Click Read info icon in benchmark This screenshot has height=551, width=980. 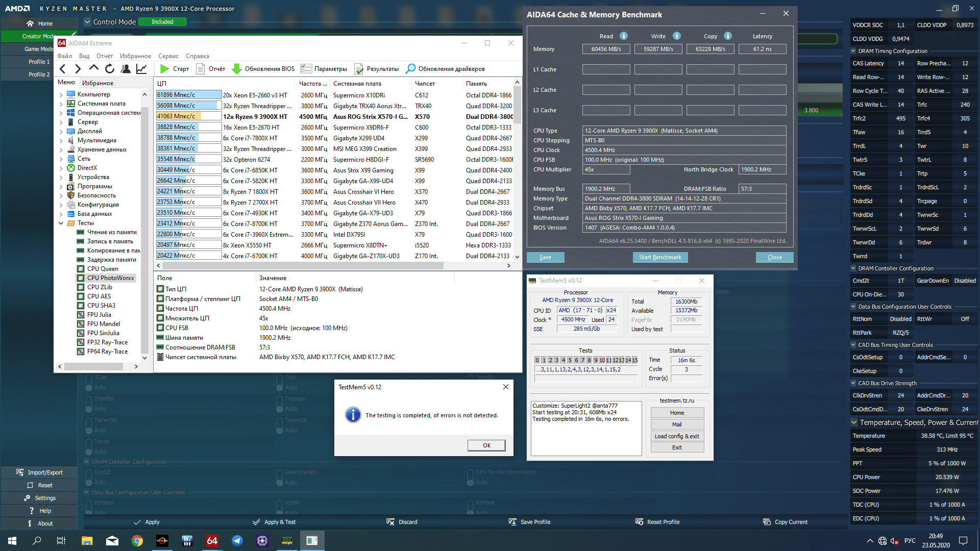click(x=624, y=36)
